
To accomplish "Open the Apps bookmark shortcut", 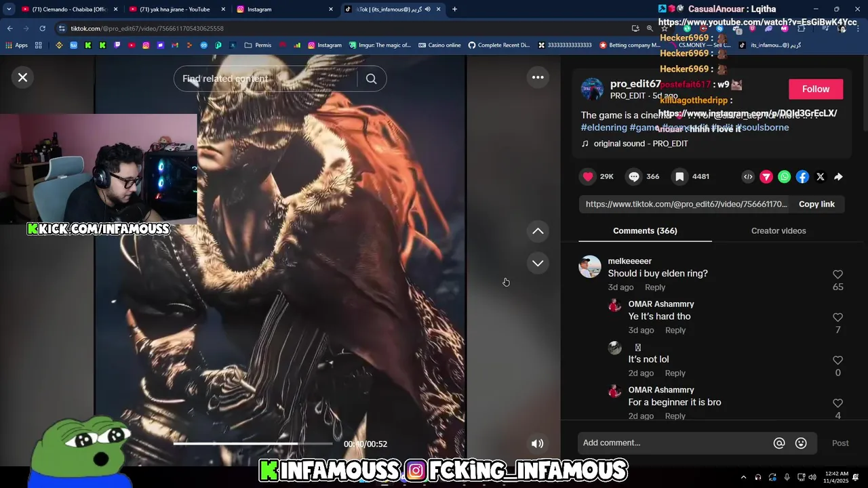I will point(16,45).
